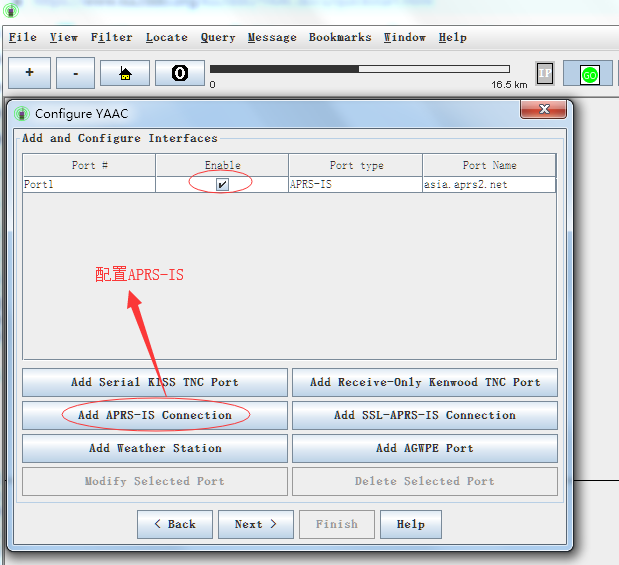
Task: Click Add APRS-IS Connection button
Action: coord(155,415)
